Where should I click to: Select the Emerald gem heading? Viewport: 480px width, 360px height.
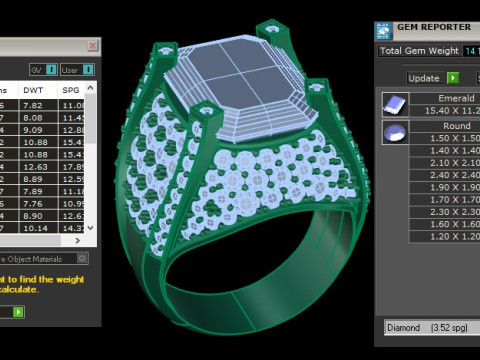click(445, 98)
